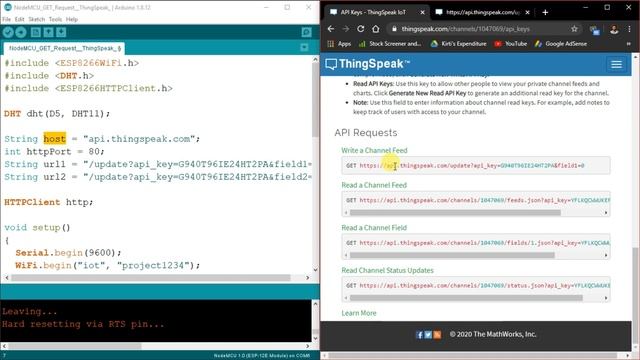Go forward in the browser
The height and width of the screenshot is (360, 640).
[346, 29]
